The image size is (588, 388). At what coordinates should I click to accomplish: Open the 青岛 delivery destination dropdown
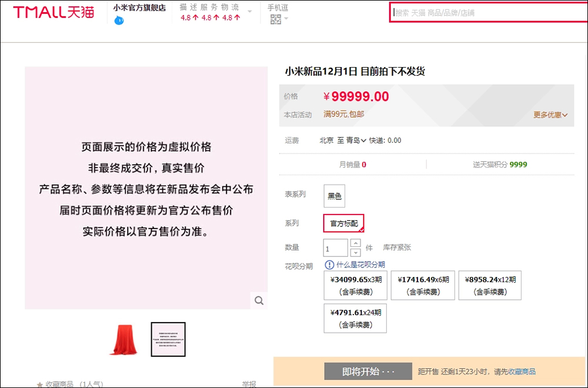(356, 140)
